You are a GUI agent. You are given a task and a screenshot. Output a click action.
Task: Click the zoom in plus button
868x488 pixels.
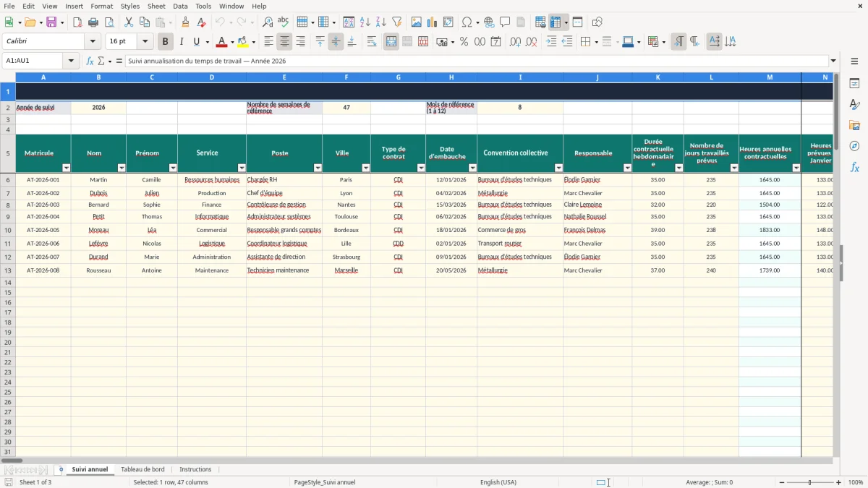(x=839, y=482)
